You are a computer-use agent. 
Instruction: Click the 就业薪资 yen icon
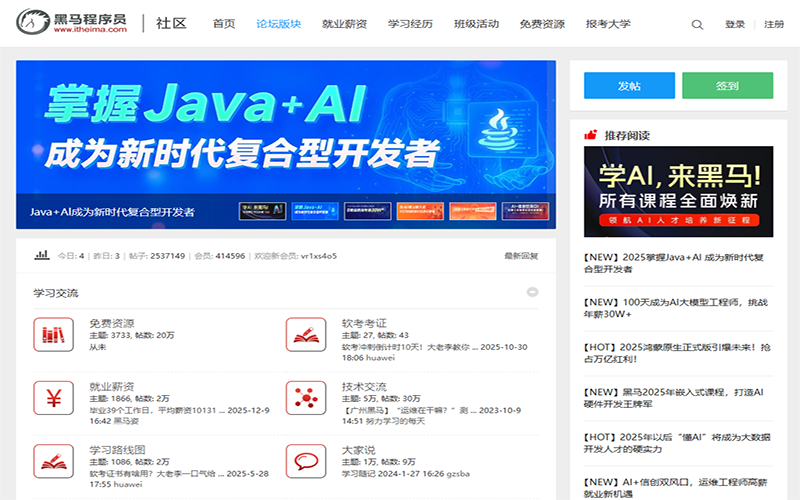[x=52, y=398]
